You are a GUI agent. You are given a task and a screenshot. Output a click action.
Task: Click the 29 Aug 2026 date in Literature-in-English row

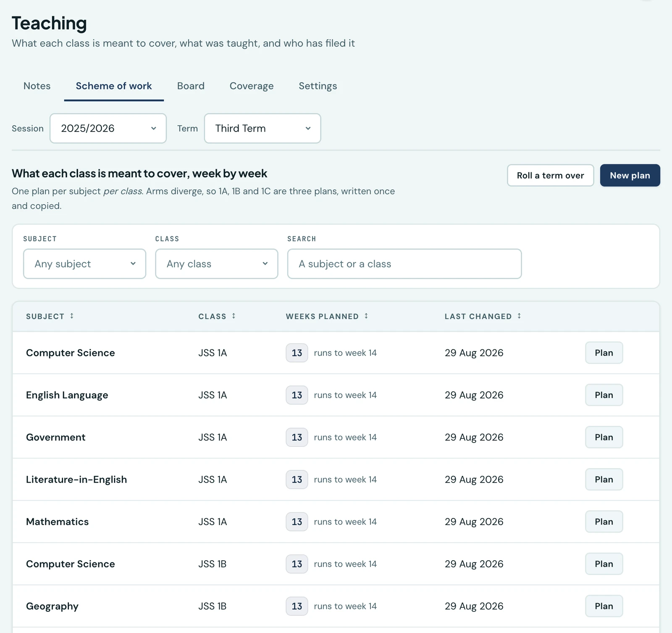[x=474, y=480]
